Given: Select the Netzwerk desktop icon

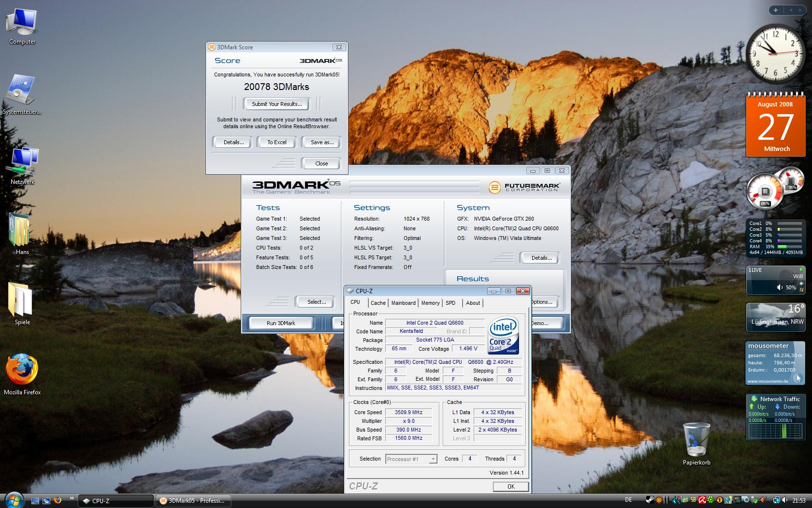Looking at the screenshot, I should 22,166.
